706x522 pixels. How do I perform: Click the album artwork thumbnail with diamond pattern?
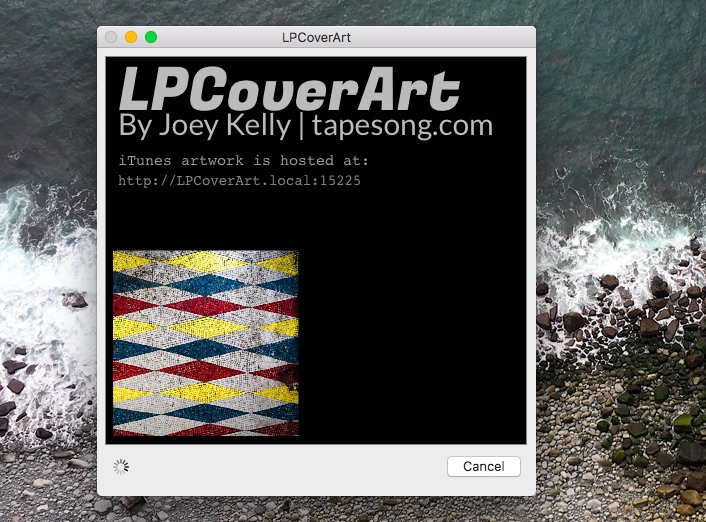click(x=206, y=343)
